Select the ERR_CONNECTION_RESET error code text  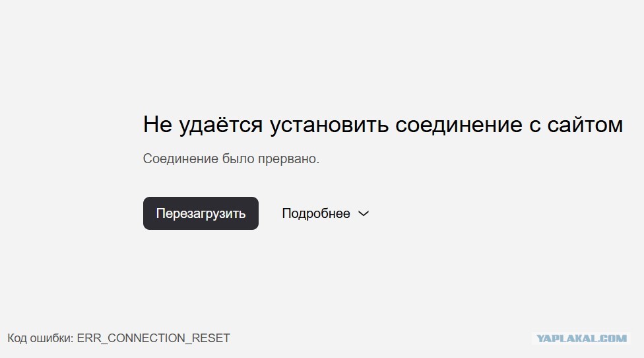[x=154, y=338]
